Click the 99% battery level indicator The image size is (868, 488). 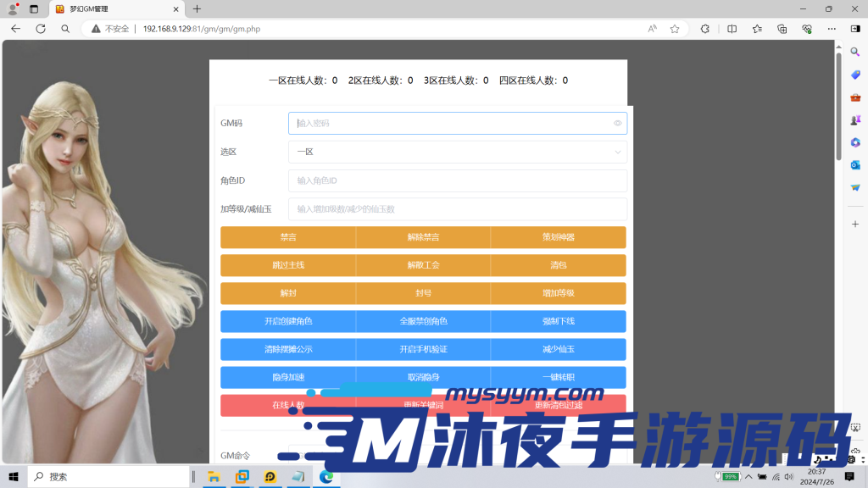click(729, 476)
